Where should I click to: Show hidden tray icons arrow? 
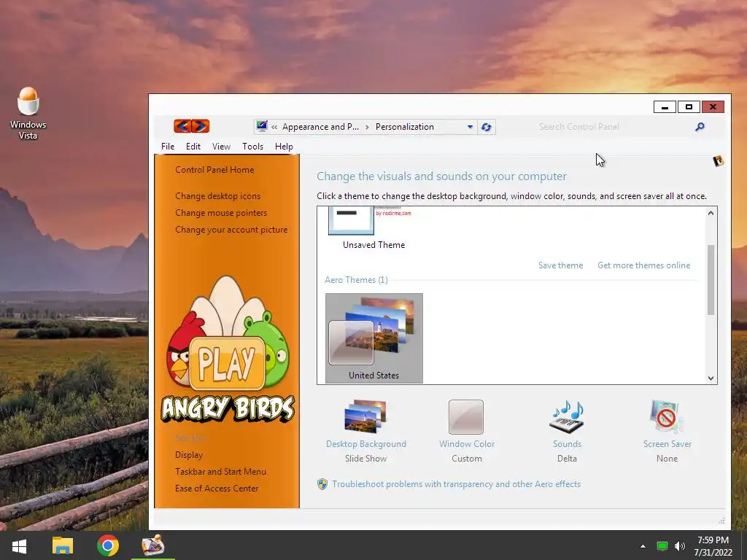643,546
